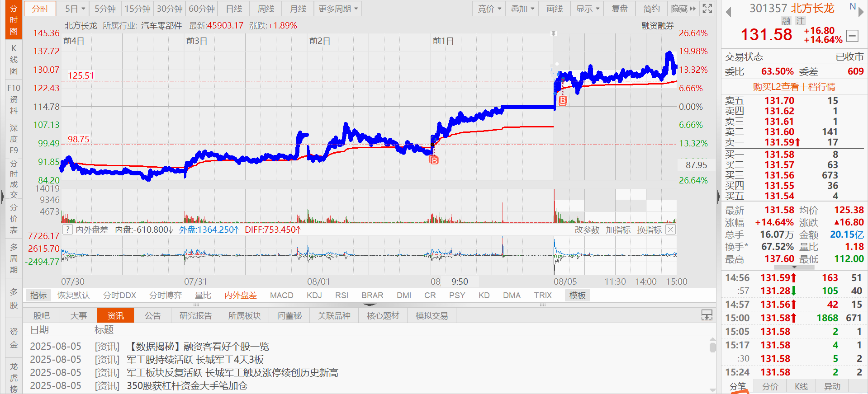Image resolution: width=868 pixels, height=394 pixels.
Task: Open help for 内外盘差 indicator
Action: (x=67, y=230)
